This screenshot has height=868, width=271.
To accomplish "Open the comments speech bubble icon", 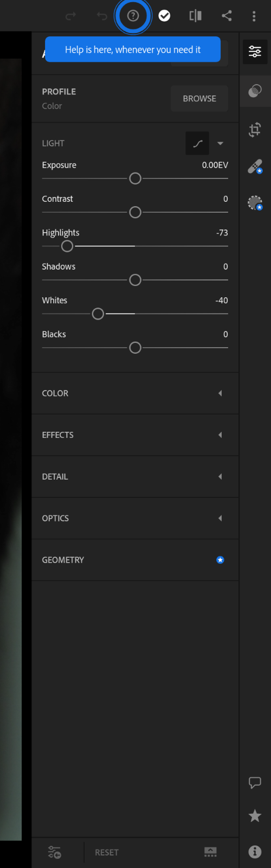I will tap(255, 782).
